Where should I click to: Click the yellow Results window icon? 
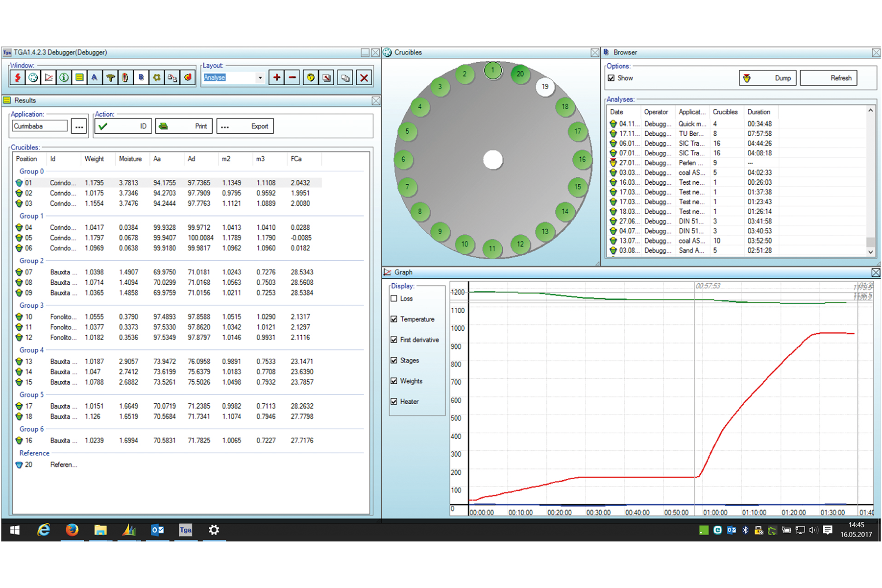[x=79, y=77]
